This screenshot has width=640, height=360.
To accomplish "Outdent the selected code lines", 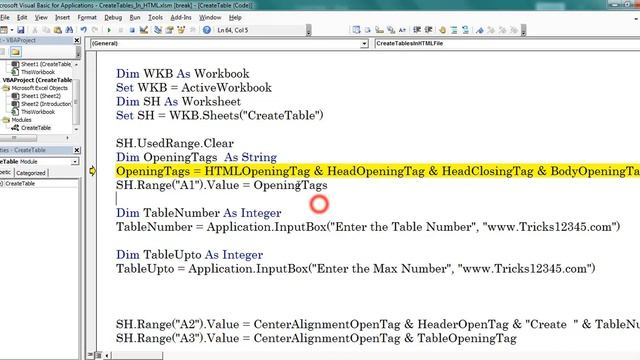I will click(429, 30).
